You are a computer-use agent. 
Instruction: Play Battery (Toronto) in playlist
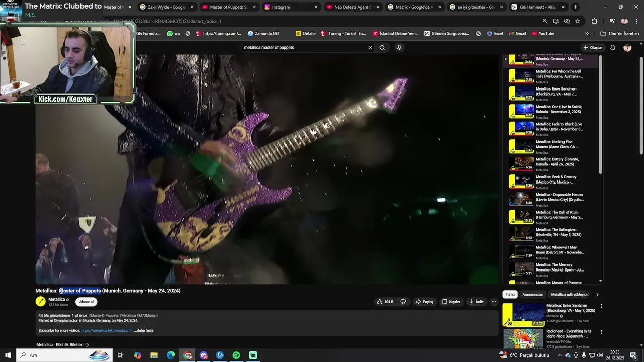[x=551, y=164]
